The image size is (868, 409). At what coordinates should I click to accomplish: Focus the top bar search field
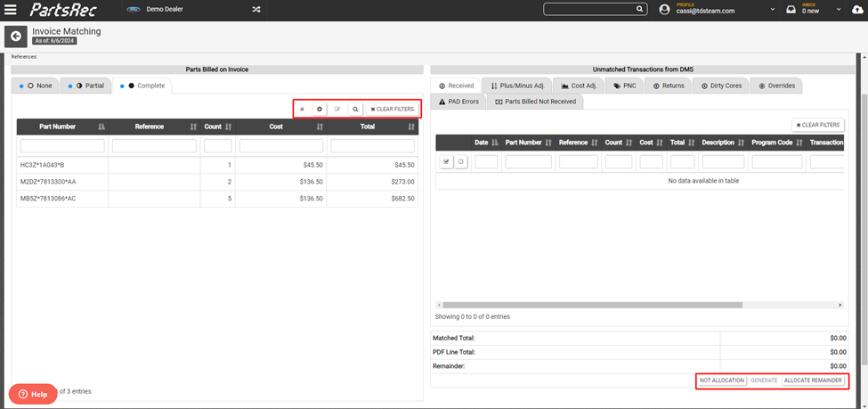(x=589, y=9)
